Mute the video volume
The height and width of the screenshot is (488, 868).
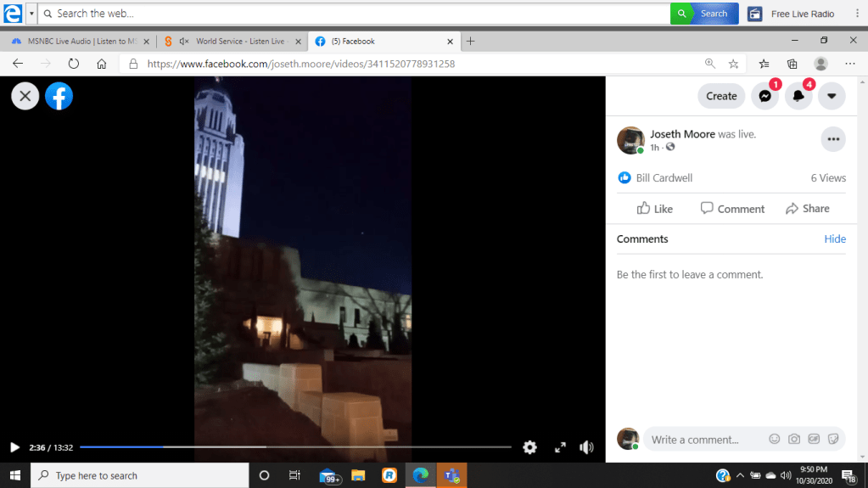pyautogui.click(x=586, y=447)
